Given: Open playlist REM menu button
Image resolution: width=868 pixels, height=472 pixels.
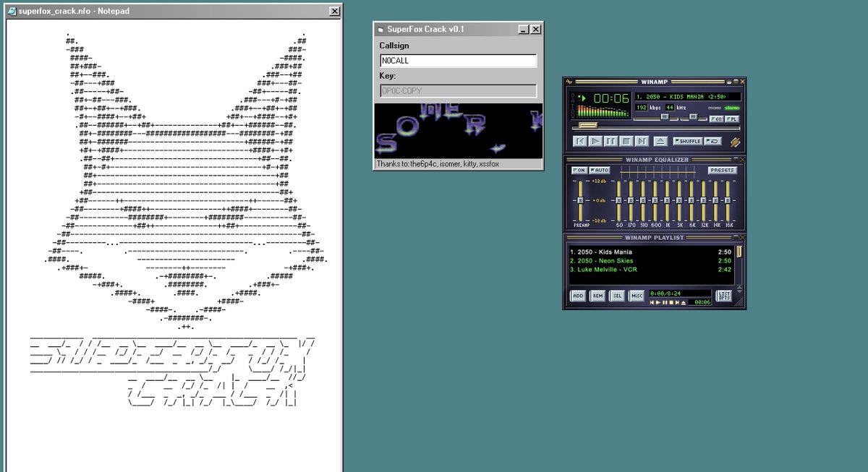Looking at the screenshot, I should 597,296.
